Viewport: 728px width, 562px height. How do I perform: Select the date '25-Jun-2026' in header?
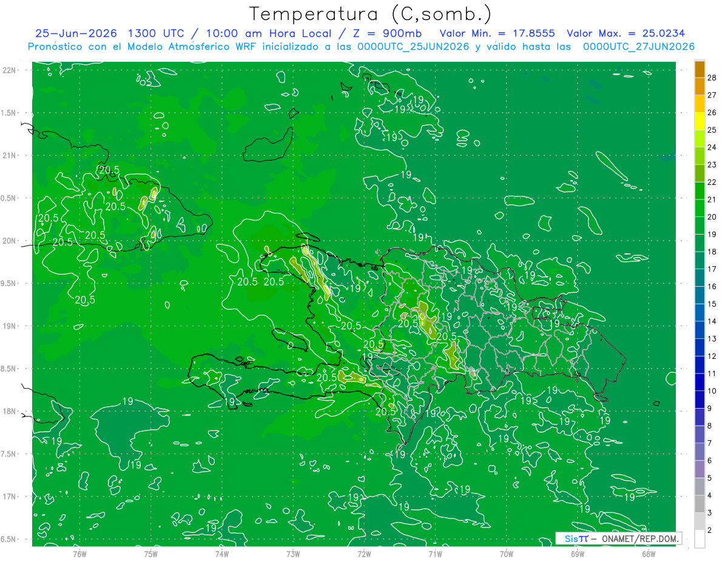pyautogui.click(x=77, y=33)
